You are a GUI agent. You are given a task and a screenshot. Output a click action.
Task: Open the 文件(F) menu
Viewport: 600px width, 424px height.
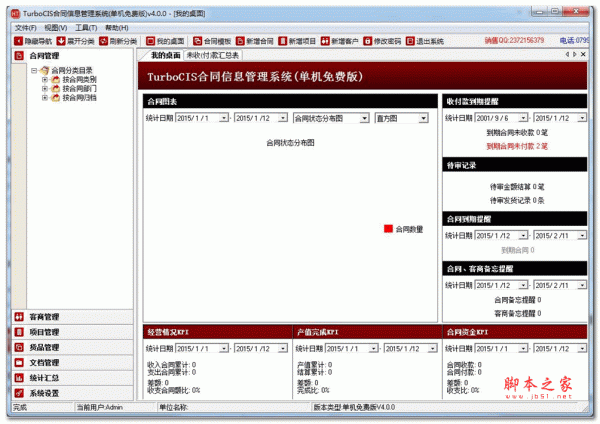[x=25, y=28]
